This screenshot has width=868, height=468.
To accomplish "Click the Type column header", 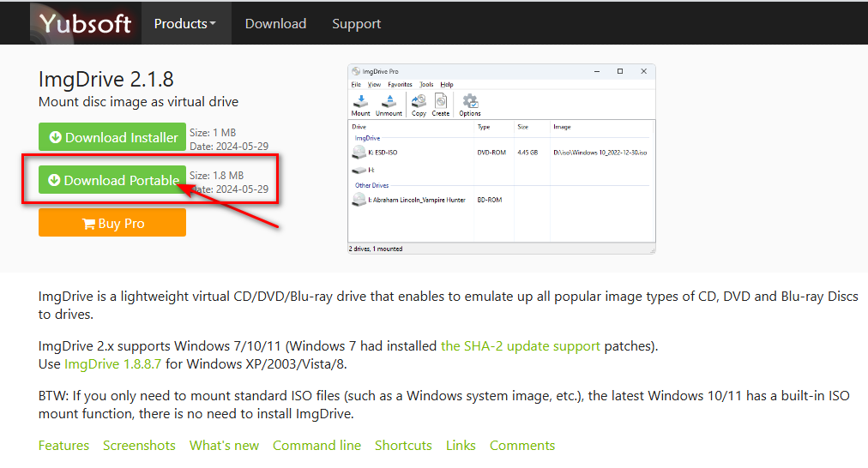I will click(x=484, y=127).
